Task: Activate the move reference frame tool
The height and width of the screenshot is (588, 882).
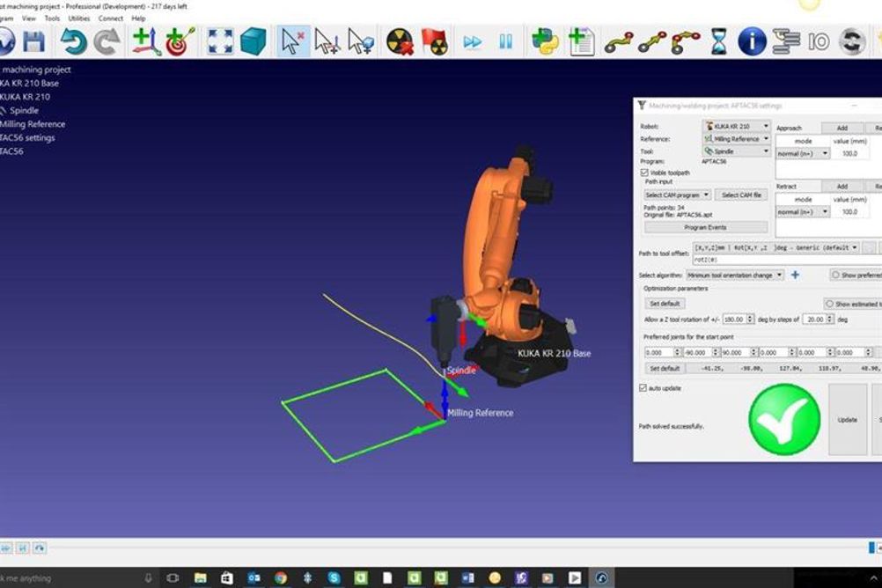Action: (327, 41)
